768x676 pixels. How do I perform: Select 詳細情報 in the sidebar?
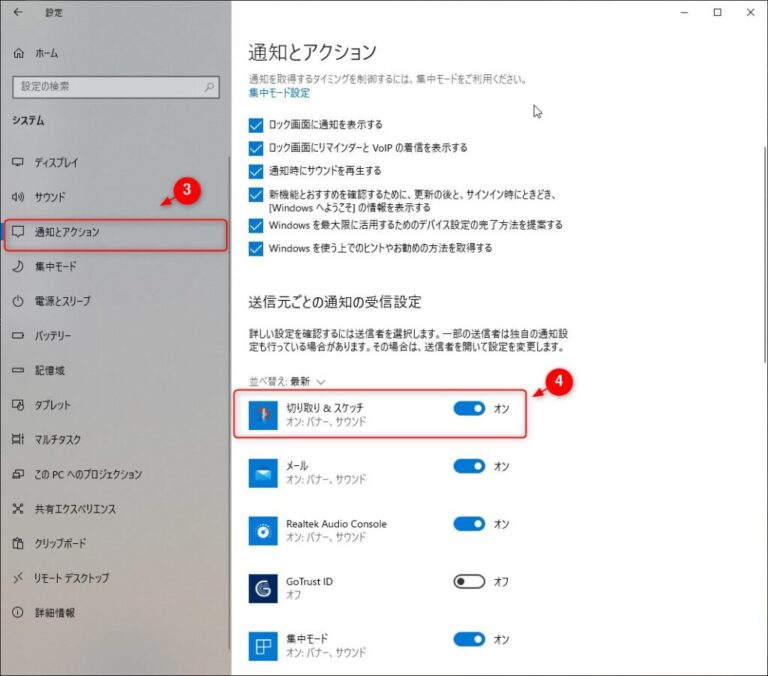(55, 613)
